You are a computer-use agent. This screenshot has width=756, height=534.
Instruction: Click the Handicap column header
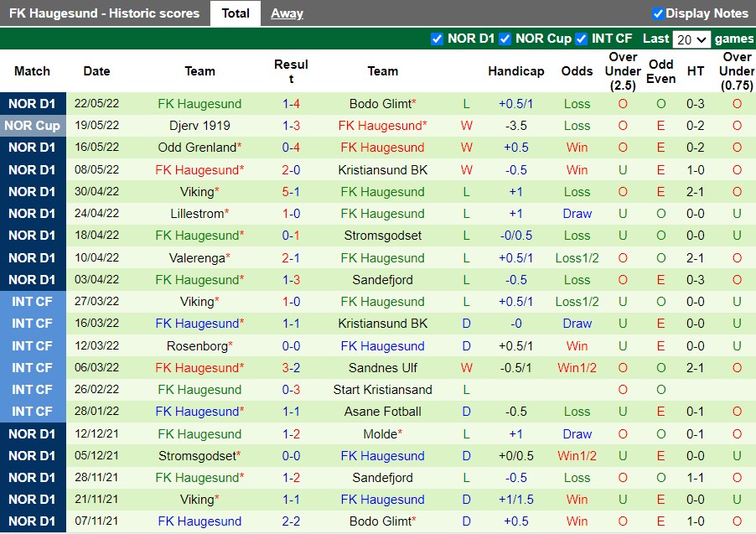(x=516, y=71)
